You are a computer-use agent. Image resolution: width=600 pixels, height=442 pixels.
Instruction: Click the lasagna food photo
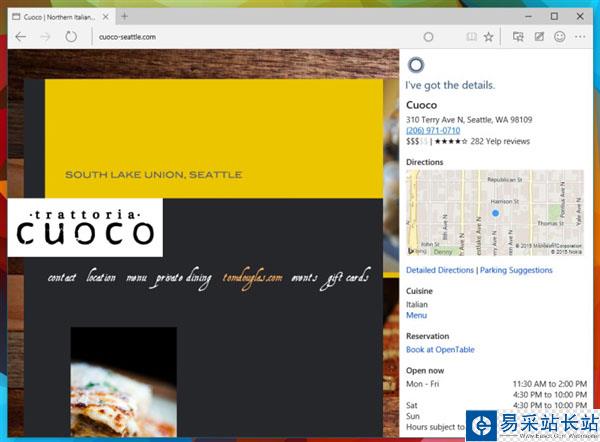124,382
